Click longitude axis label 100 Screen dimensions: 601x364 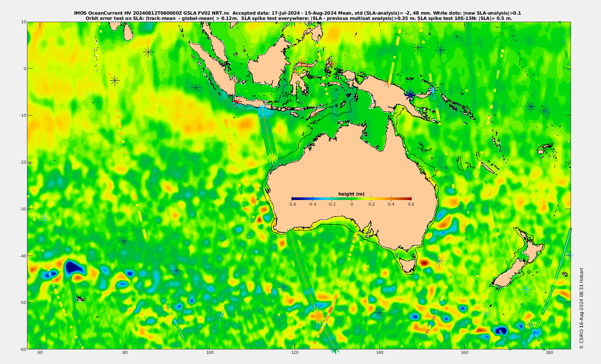(x=210, y=353)
